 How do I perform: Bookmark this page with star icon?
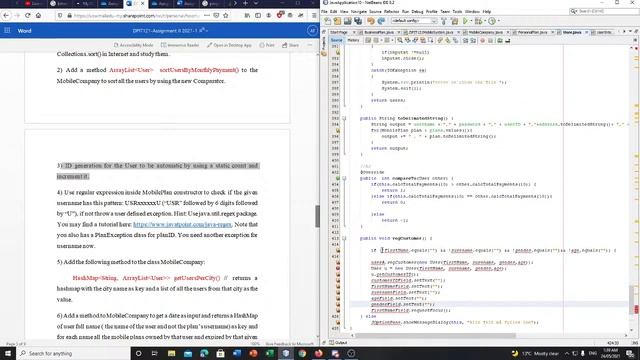pos(225,16)
